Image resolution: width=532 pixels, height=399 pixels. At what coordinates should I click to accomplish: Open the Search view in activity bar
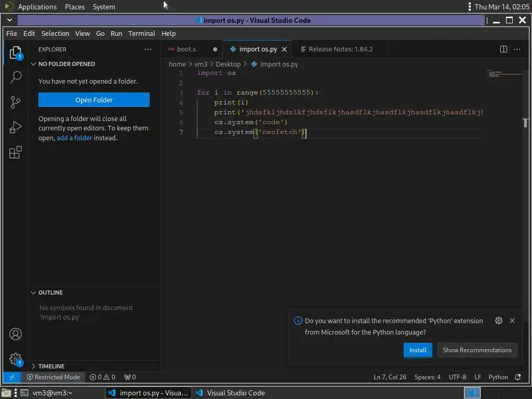[15, 77]
